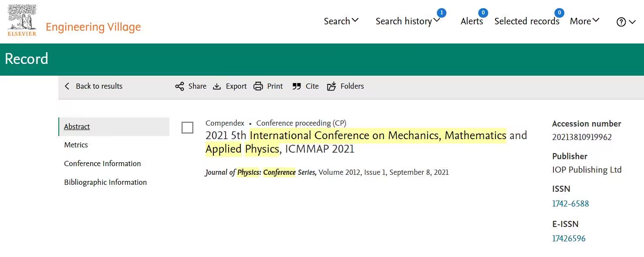Click the Compendex database label
This screenshot has height=257, width=644.
(225, 123)
